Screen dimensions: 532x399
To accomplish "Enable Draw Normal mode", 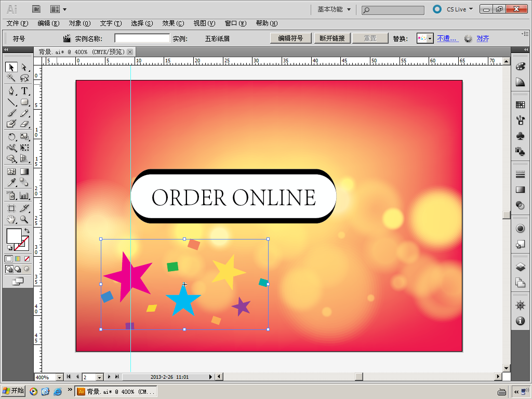I will click(9, 269).
